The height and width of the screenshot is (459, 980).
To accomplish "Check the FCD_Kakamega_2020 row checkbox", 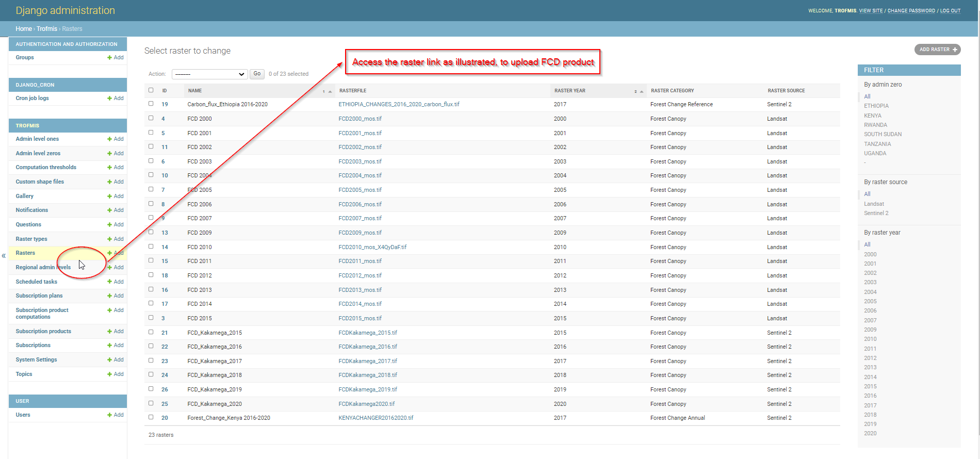I will [x=151, y=403].
